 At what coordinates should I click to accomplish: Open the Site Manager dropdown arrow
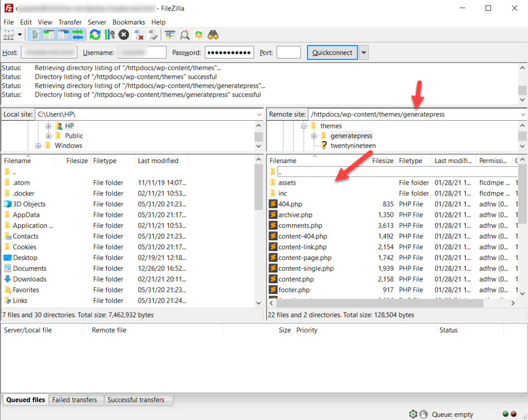click(x=20, y=35)
